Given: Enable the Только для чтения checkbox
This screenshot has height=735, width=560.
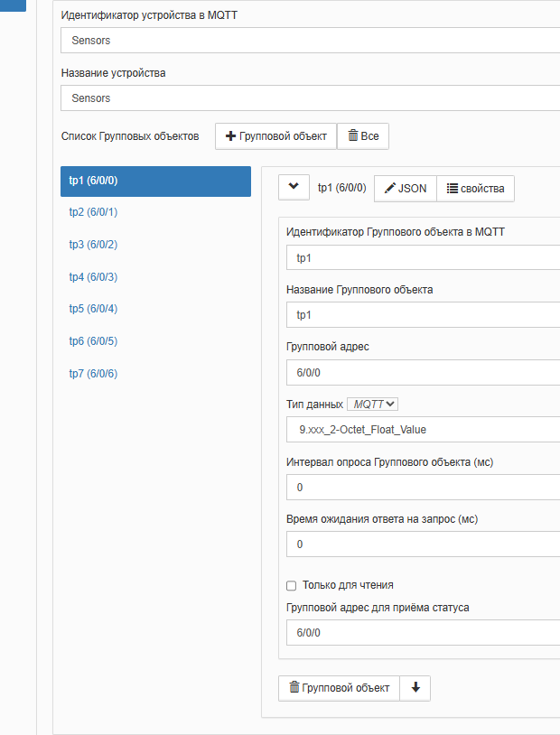Looking at the screenshot, I should [292, 585].
